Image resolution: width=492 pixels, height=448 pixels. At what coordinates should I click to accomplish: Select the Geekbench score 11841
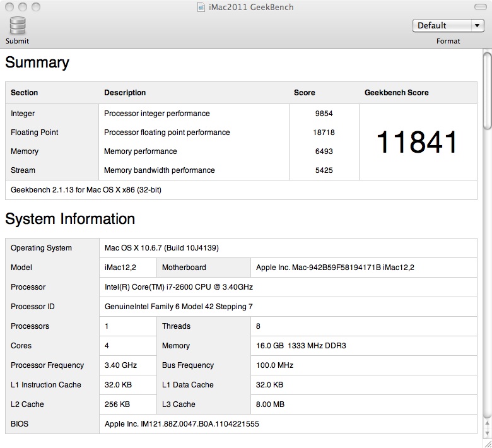click(417, 142)
